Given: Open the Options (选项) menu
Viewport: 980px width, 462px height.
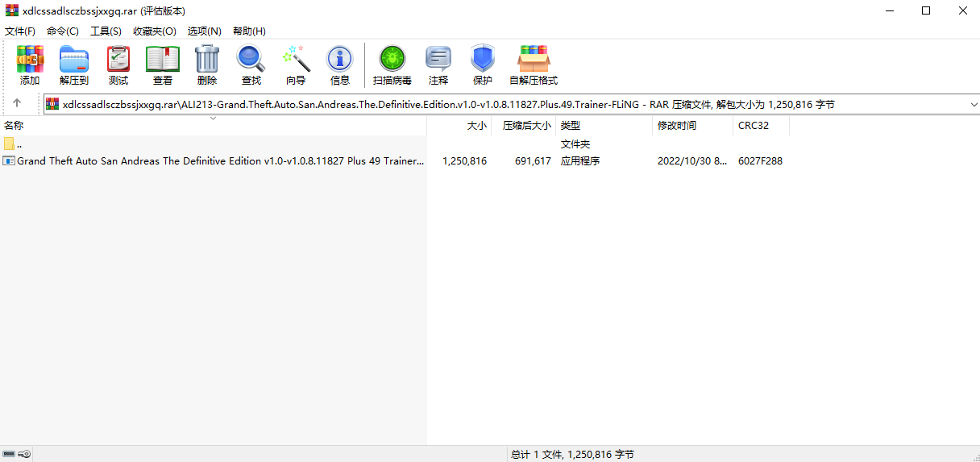Looking at the screenshot, I should [205, 31].
